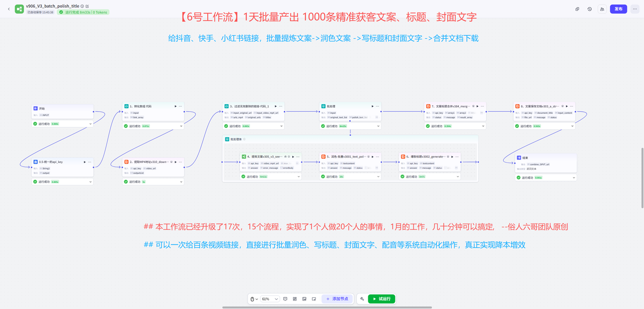This screenshot has height=309, width=644.
Task: Publish the workflow with 发布 button
Action: 618,9
